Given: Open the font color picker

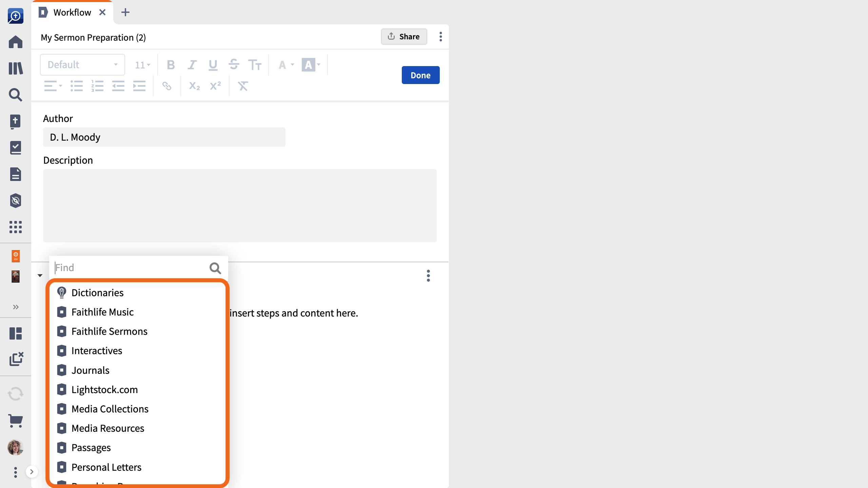Looking at the screenshot, I should 286,65.
